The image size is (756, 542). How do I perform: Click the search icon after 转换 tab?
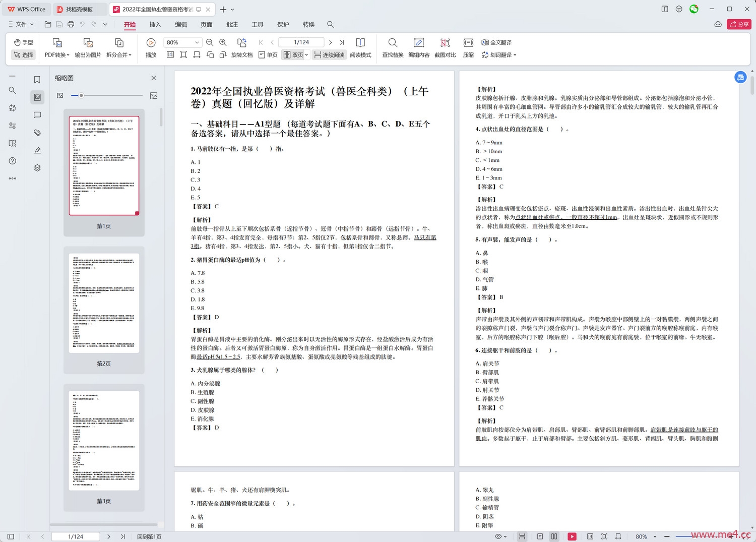(x=331, y=24)
